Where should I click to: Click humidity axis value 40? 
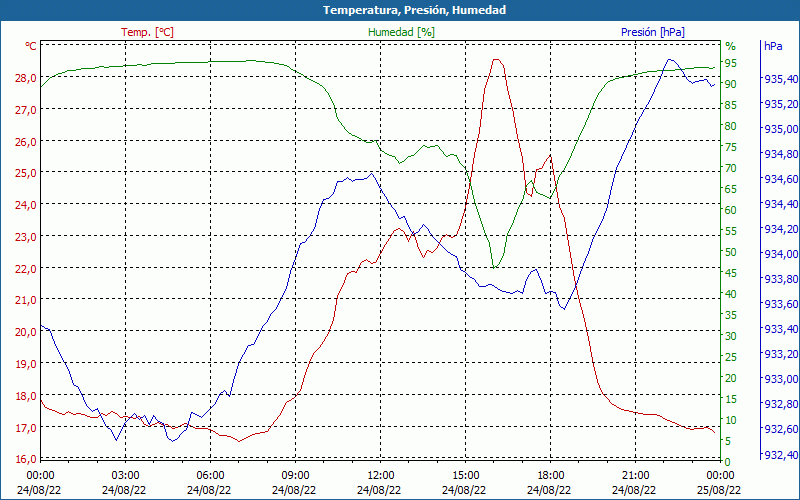(x=731, y=294)
